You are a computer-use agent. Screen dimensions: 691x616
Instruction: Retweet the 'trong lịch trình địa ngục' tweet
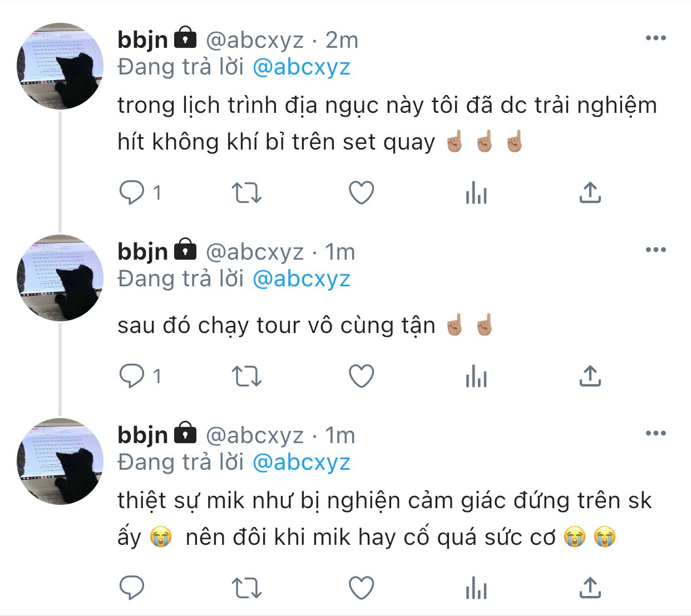pos(246,193)
